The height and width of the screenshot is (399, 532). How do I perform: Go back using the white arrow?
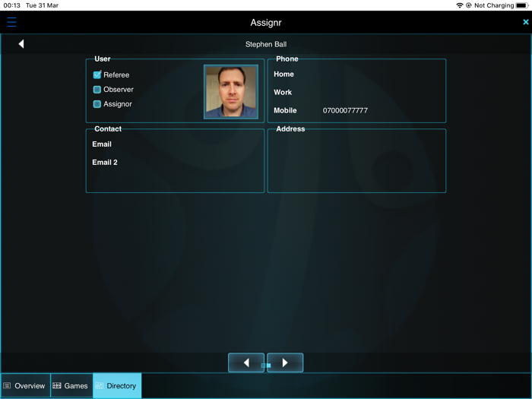(21, 44)
